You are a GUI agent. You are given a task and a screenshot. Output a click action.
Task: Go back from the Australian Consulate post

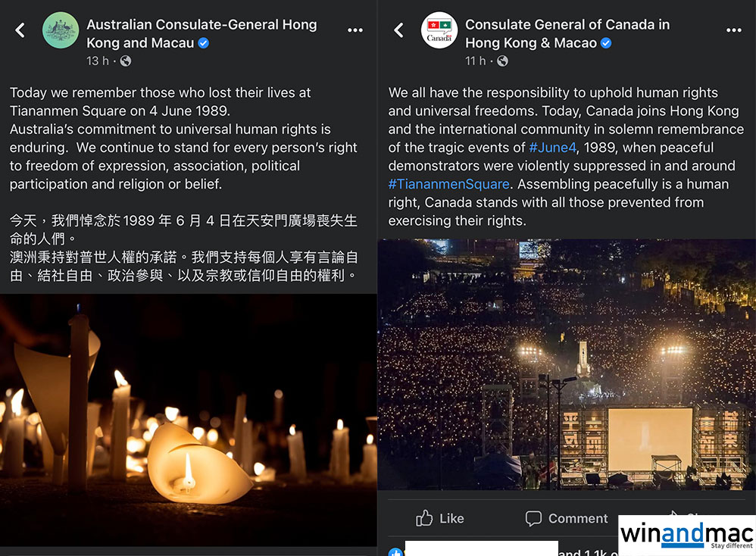[20, 30]
